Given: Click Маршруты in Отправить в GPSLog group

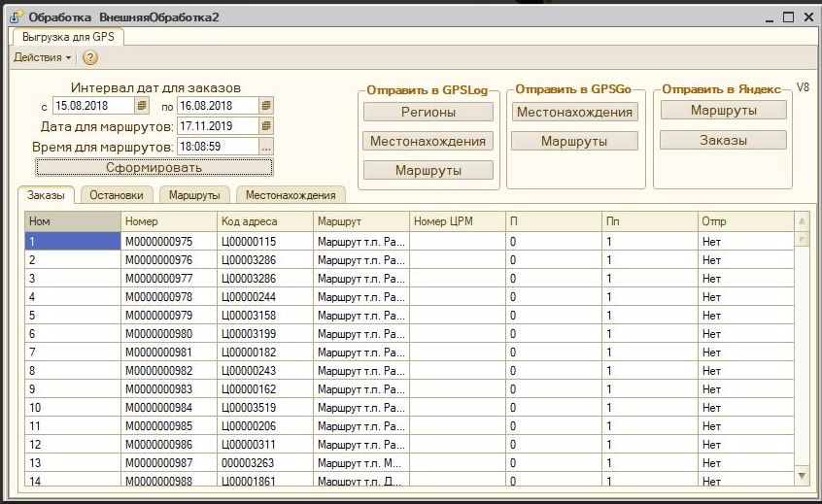Looking at the screenshot, I should [428, 170].
